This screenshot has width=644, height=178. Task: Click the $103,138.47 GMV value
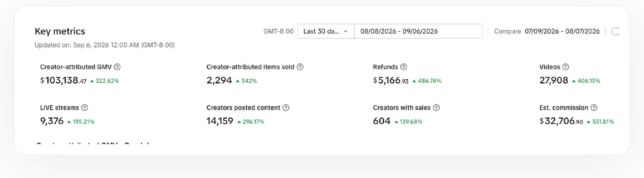click(x=63, y=80)
